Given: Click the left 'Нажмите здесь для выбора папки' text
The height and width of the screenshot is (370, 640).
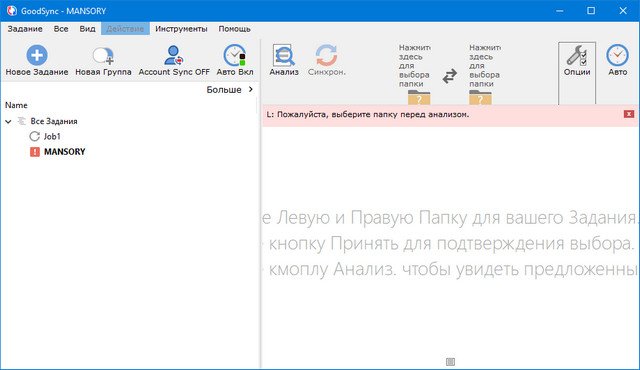Looking at the screenshot, I should pyautogui.click(x=414, y=66).
